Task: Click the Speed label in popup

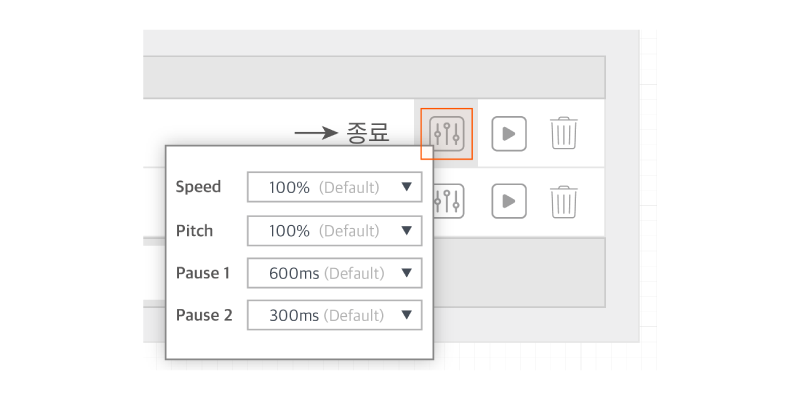Action: [198, 187]
